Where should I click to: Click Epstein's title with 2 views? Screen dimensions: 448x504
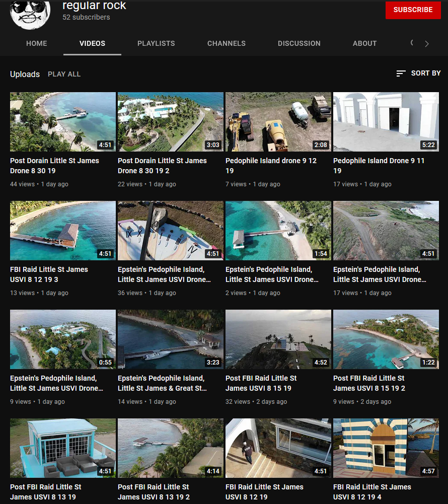pyautogui.click(x=272, y=274)
